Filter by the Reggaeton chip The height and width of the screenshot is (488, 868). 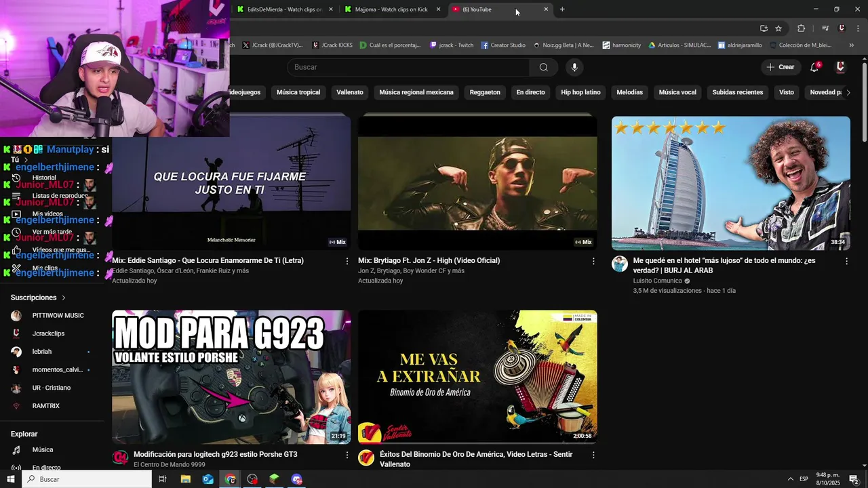point(485,92)
